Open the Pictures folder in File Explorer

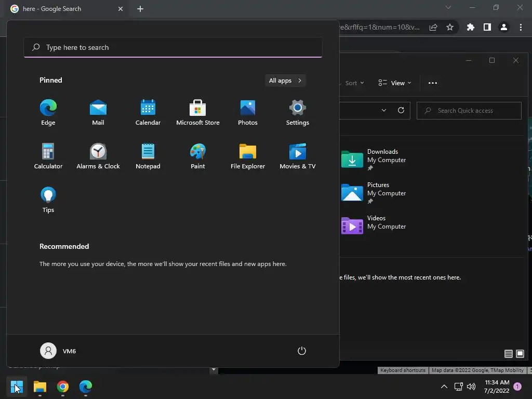coord(374,192)
